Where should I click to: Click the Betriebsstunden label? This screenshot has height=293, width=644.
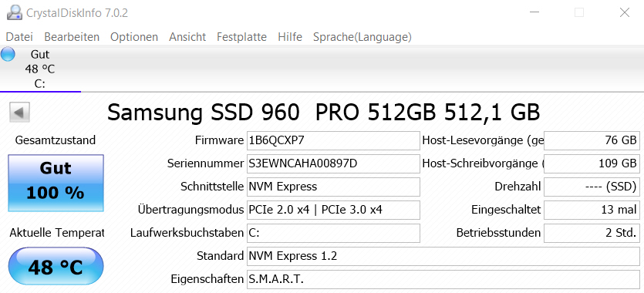point(498,233)
